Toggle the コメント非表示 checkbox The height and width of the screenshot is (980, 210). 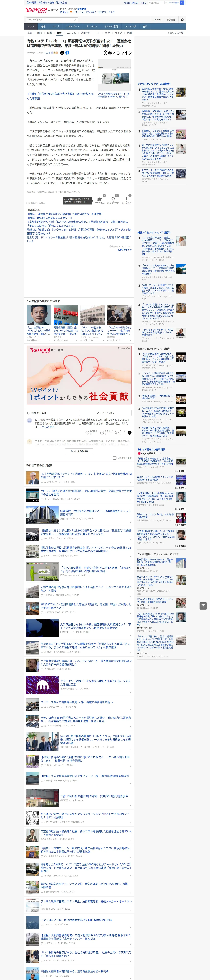pyautogui.click(x=115, y=458)
